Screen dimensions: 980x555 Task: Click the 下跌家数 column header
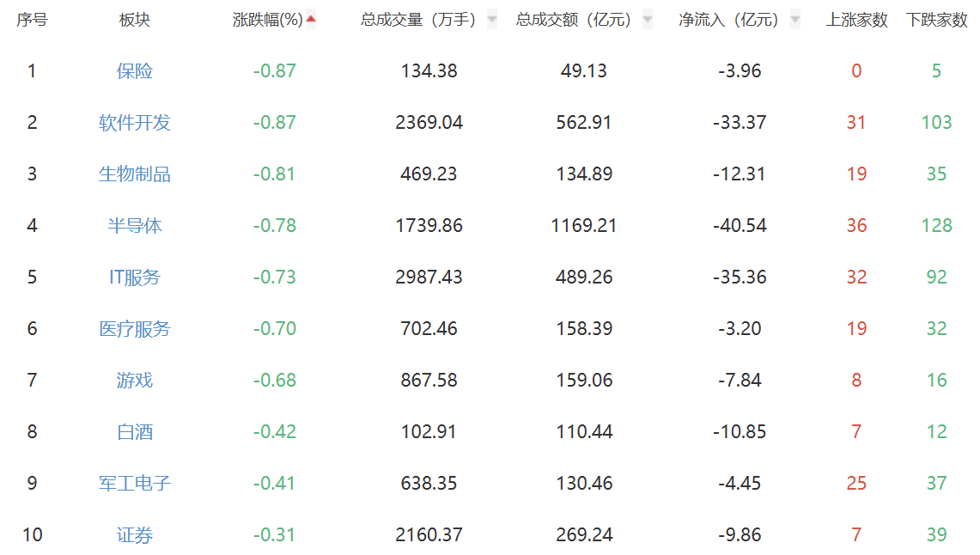coord(936,20)
